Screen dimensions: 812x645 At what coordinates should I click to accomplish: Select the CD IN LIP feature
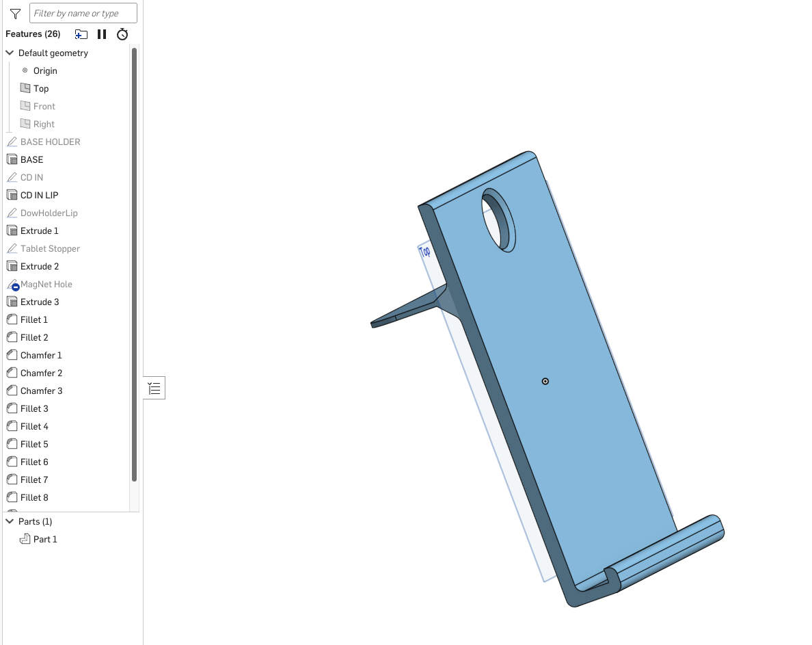pos(39,195)
